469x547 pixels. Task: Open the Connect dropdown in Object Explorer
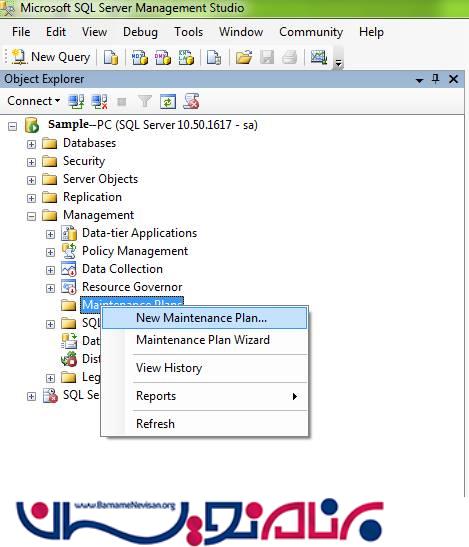tap(34, 101)
